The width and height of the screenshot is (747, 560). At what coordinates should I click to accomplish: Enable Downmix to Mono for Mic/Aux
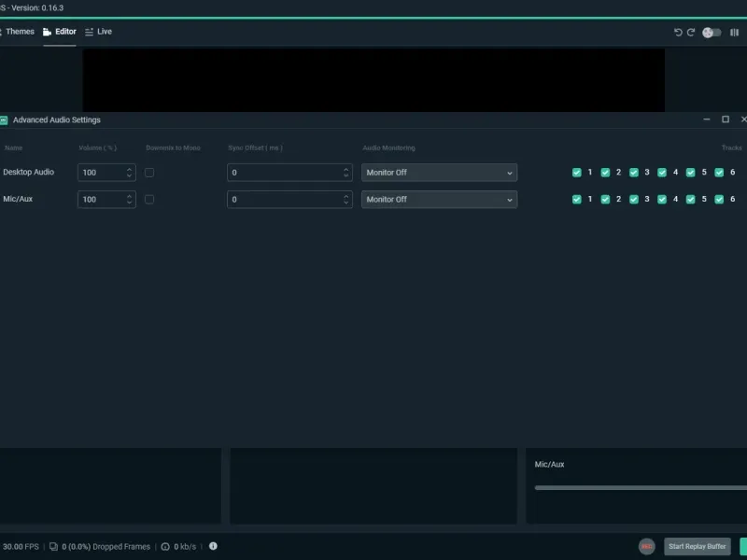coord(149,199)
